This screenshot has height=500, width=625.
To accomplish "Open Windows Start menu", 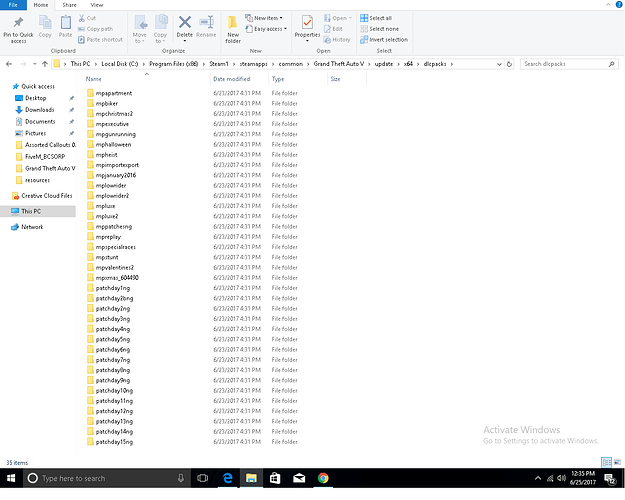I will point(11,478).
